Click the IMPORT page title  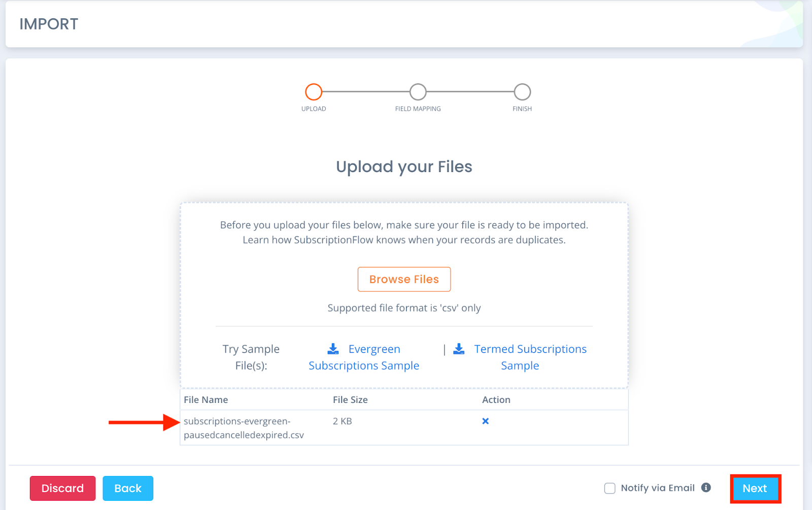click(x=49, y=24)
